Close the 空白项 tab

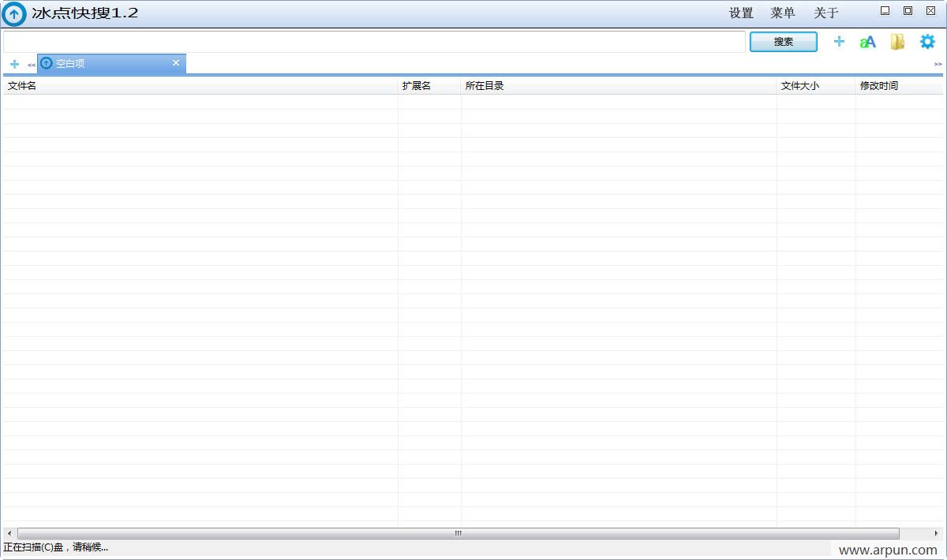176,62
